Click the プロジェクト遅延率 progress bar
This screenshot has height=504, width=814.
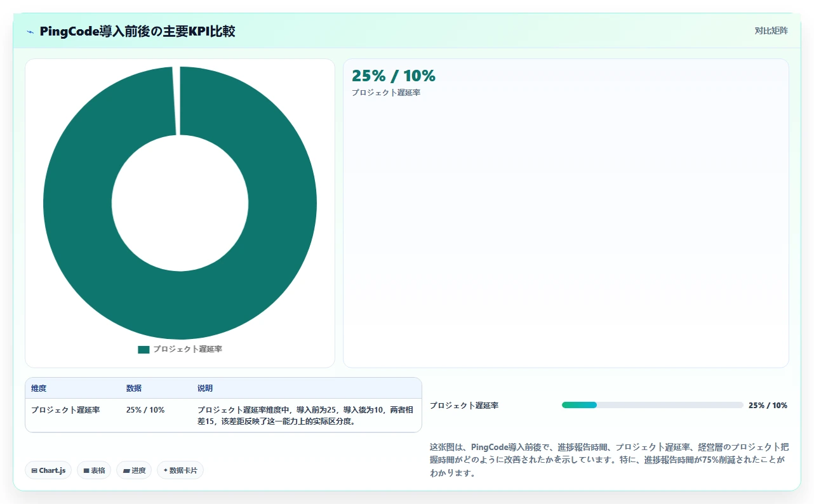tap(652, 405)
